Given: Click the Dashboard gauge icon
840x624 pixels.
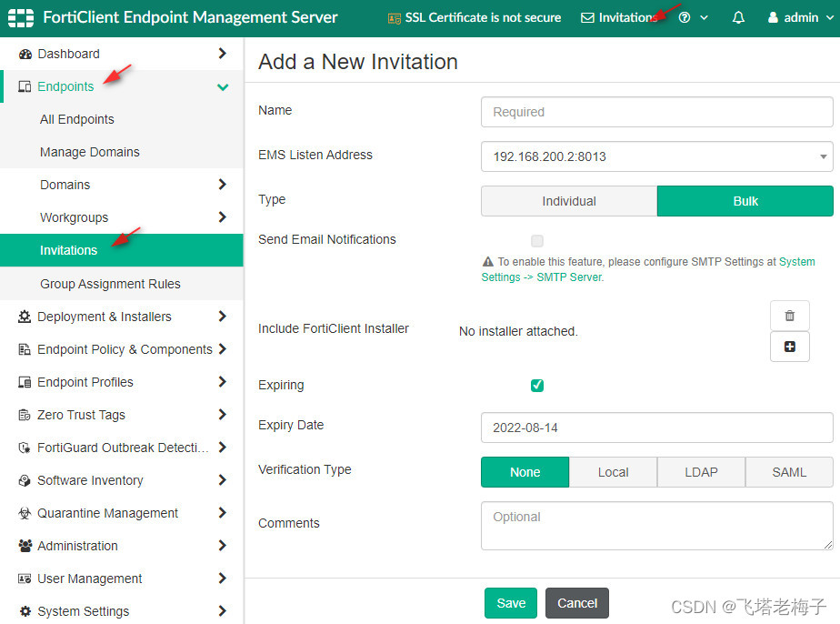Looking at the screenshot, I should 25,54.
